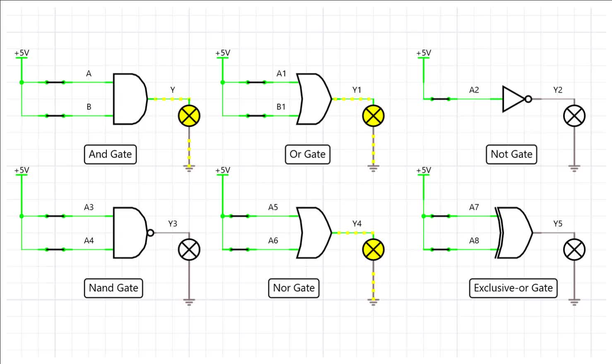The image size is (612, 364).
Task: Toggle switch on input A6
Action: (239, 249)
